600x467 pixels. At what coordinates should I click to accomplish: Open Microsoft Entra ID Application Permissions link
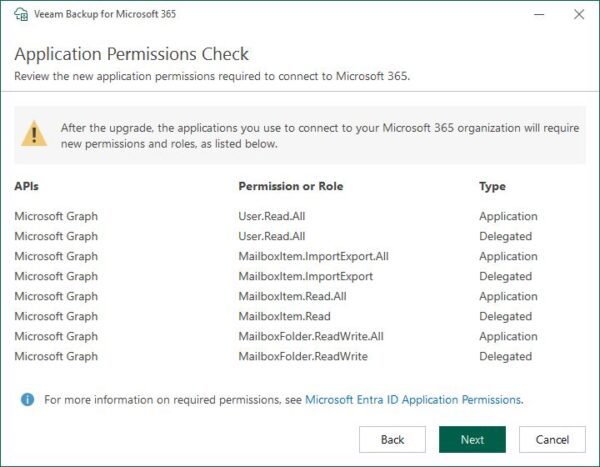[x=413, y=400]
